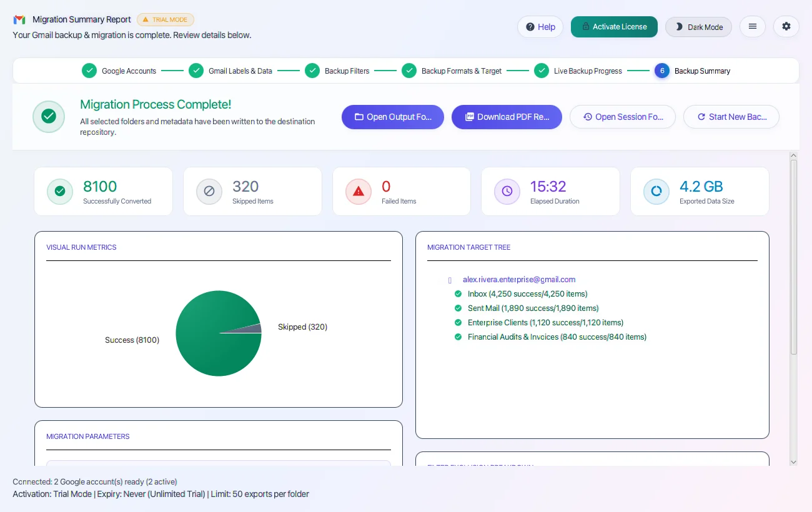Click the Enterprise Clients row check icon

point(458,323)
